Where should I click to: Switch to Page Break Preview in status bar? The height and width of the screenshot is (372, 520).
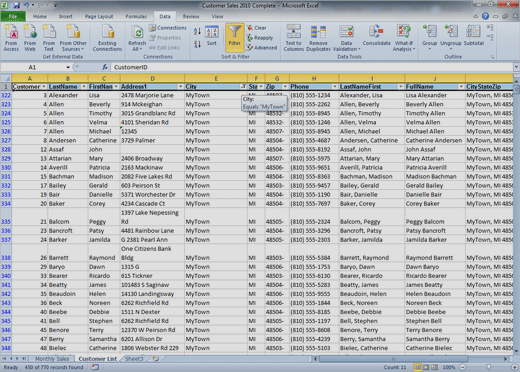[434, 367]
